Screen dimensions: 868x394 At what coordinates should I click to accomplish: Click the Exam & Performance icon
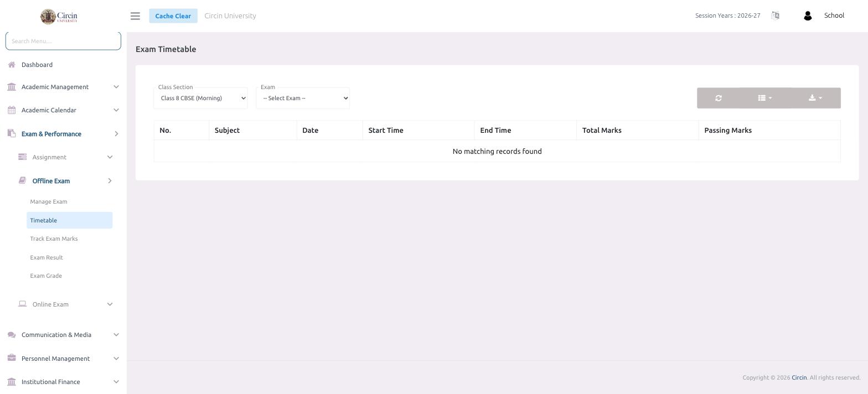pyautogui.click(x=12, y=133)
